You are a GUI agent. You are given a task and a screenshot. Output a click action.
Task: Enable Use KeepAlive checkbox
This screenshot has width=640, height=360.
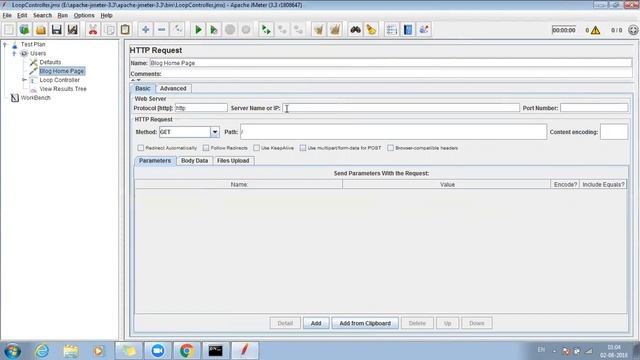click(x=257, y=148)
